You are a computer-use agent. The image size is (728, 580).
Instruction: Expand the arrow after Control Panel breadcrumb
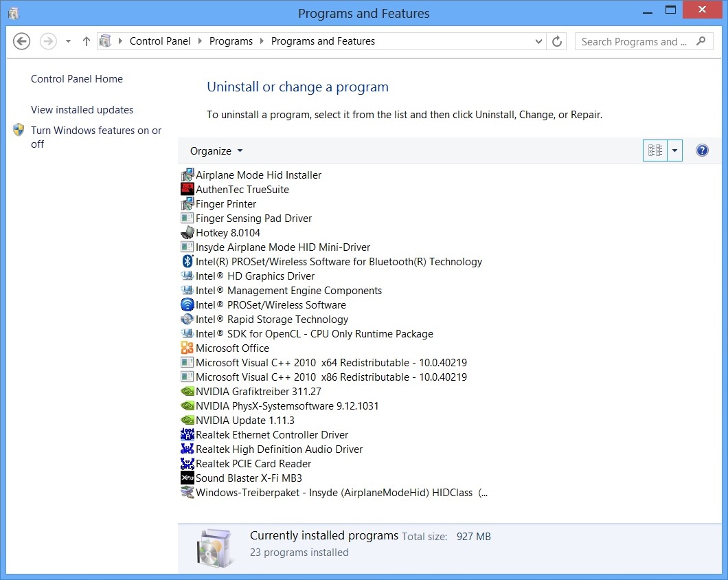[200, 41]
